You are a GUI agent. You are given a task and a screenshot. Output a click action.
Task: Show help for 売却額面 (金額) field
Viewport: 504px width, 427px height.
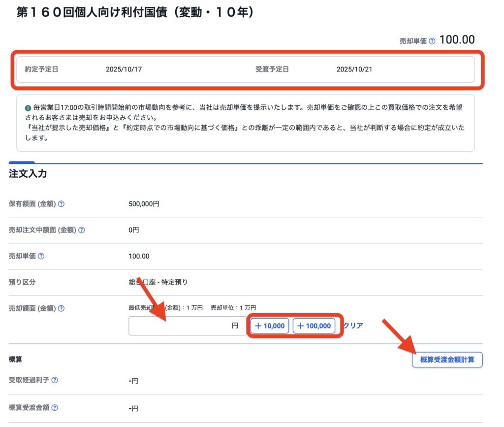[x=62, y=309]
